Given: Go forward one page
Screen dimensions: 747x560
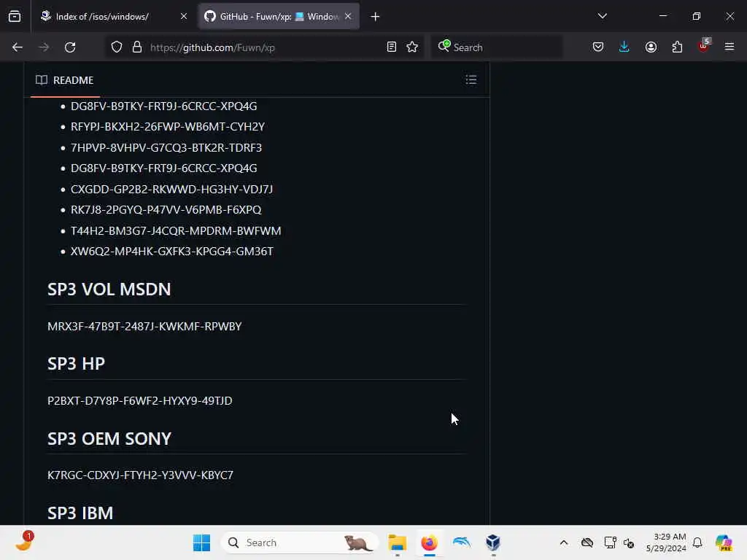Looking at the screenshot, I should point(44,47).
